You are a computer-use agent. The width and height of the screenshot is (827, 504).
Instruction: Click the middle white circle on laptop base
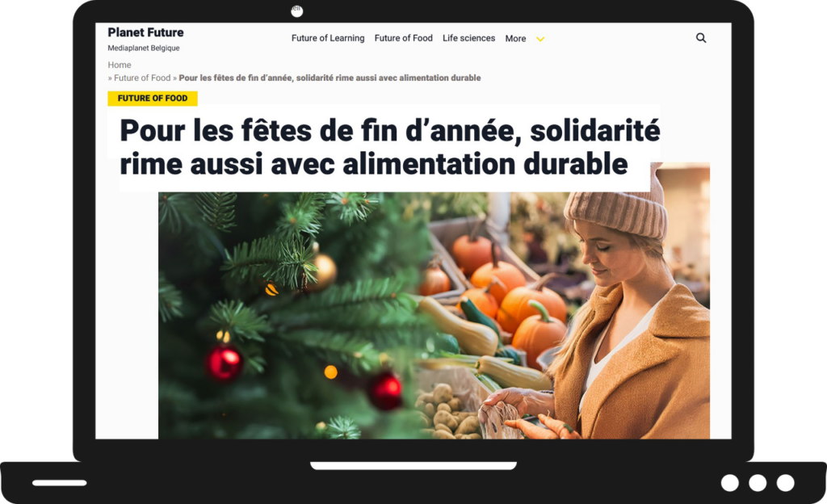[x=758, y=482]
